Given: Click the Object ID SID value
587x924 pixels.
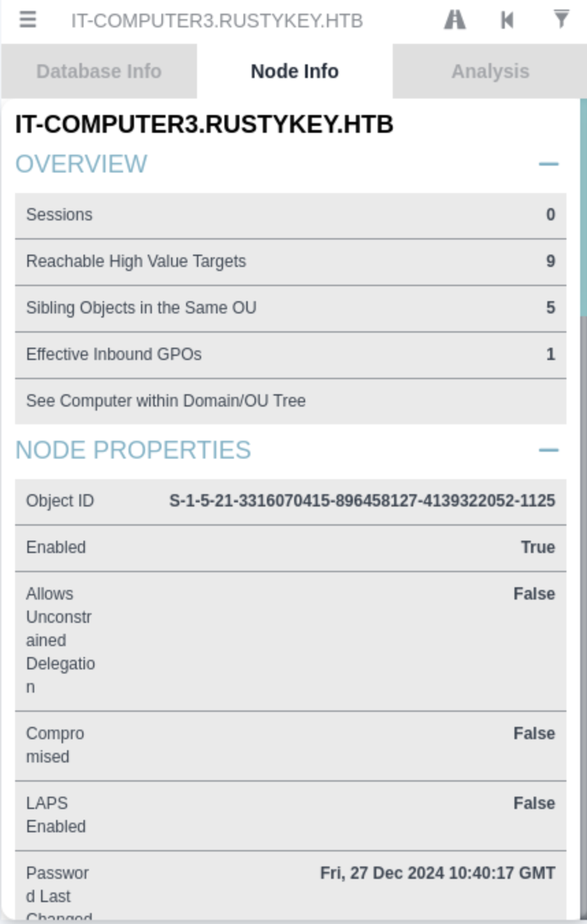Looking at the screenshot, I should click(x=362, y=501).
